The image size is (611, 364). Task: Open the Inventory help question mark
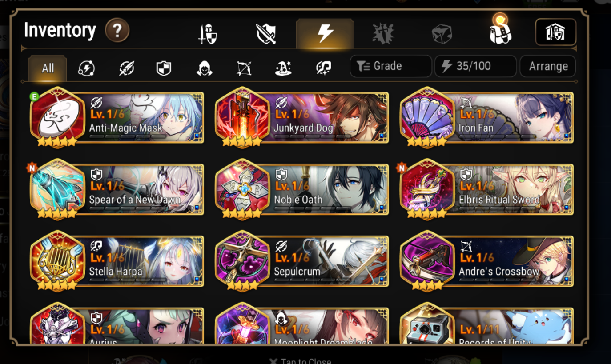tap(117, 31)
